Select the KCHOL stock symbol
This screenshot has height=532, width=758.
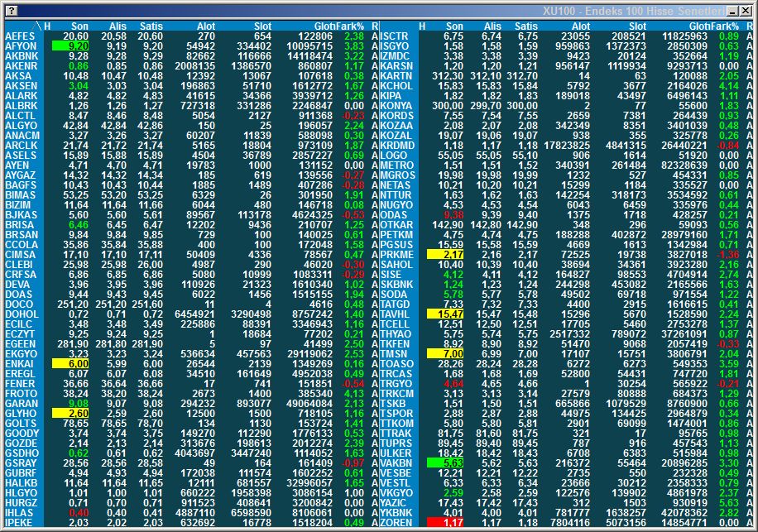[x=396, y=86]
